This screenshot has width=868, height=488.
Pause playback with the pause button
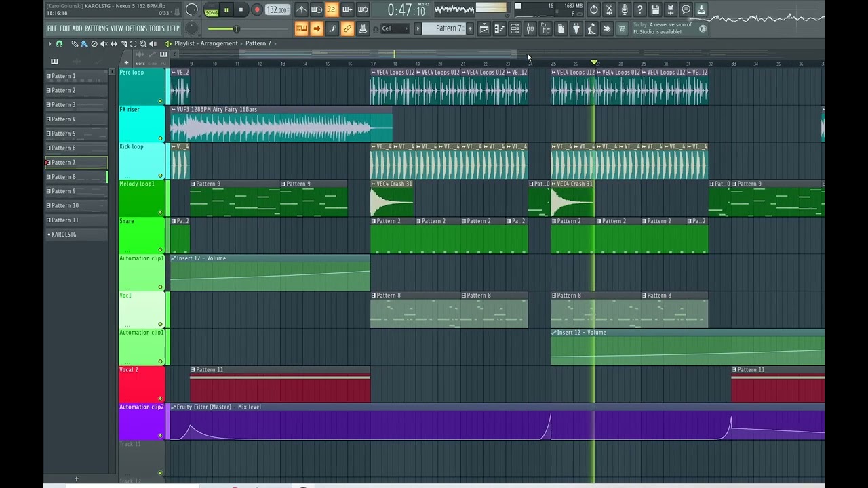226,9
